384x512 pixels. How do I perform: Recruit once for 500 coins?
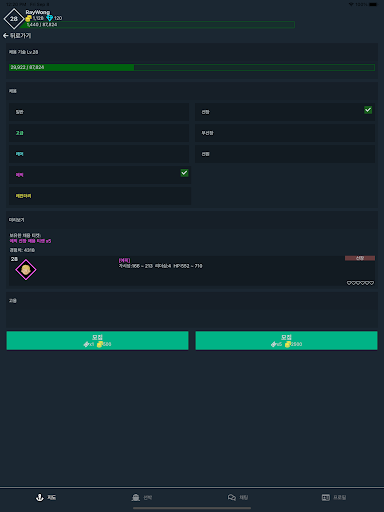97,340
